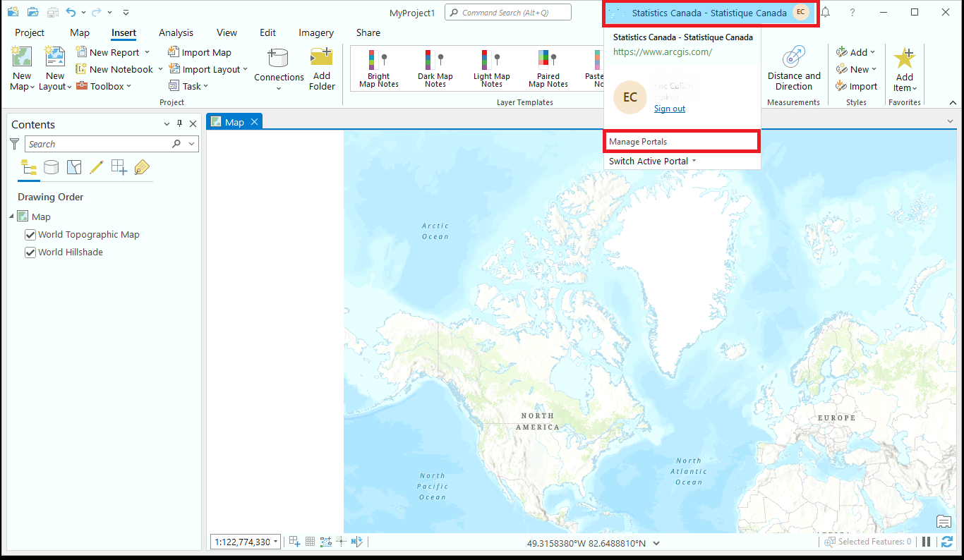Open the Styles New dropdown
The image size is (964, 560).
(x=857, y=69)
